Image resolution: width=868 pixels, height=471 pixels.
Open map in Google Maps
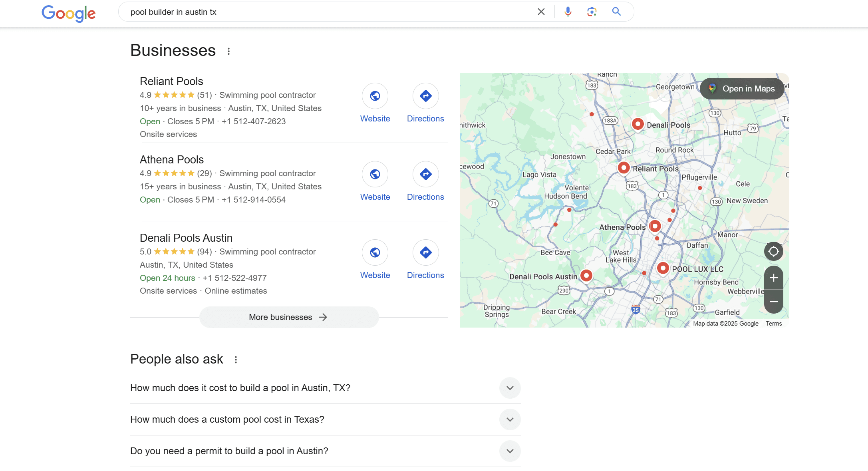[742, 89]
